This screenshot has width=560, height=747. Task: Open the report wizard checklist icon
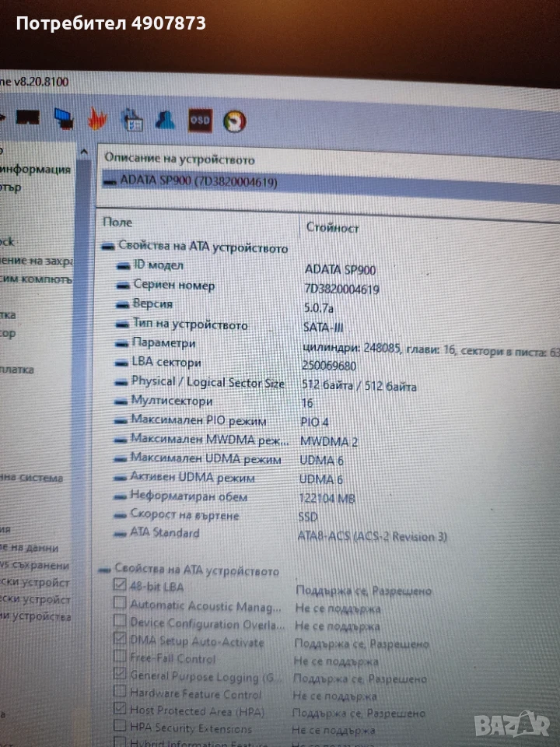click(132, 120)
